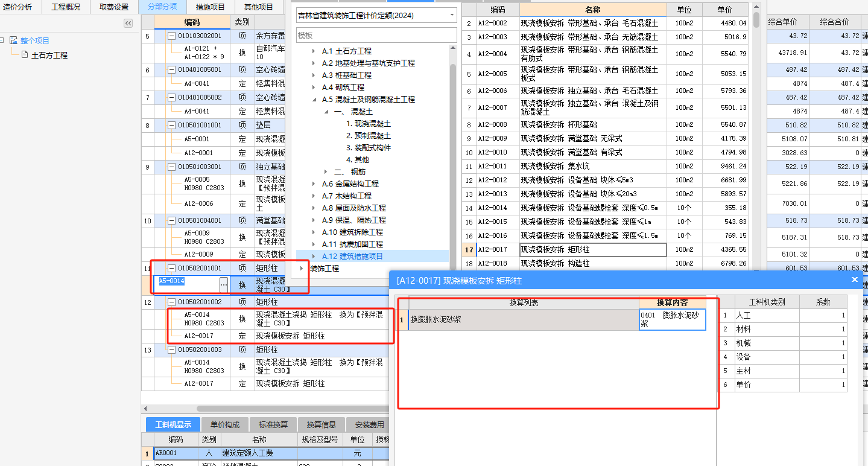Expand A.9 保温、隔热工程 chapter

pos(314,220)
